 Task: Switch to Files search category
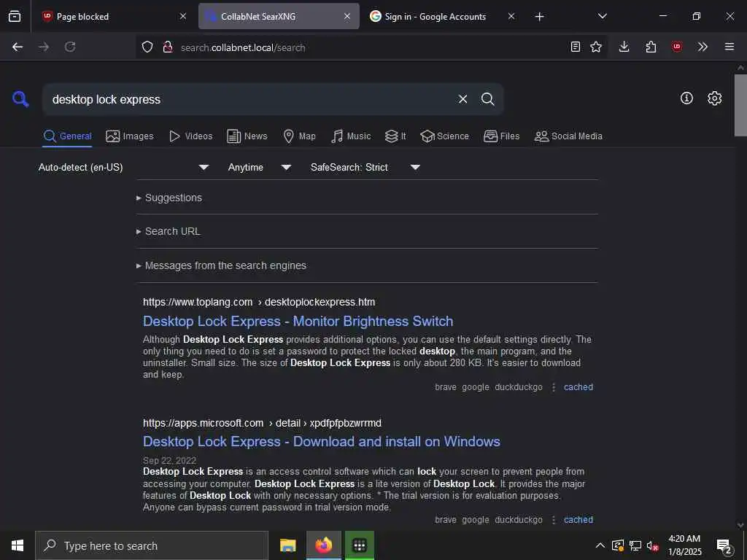(x=501, y=136)
